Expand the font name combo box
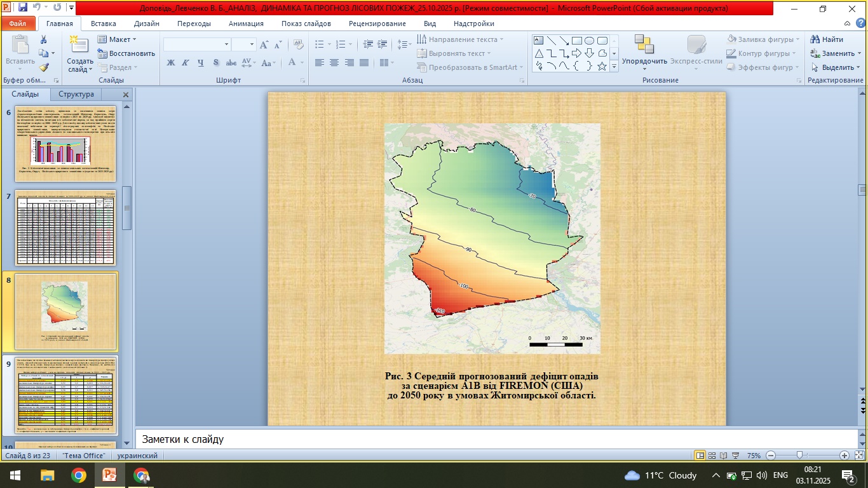 [x=226, y=44]
